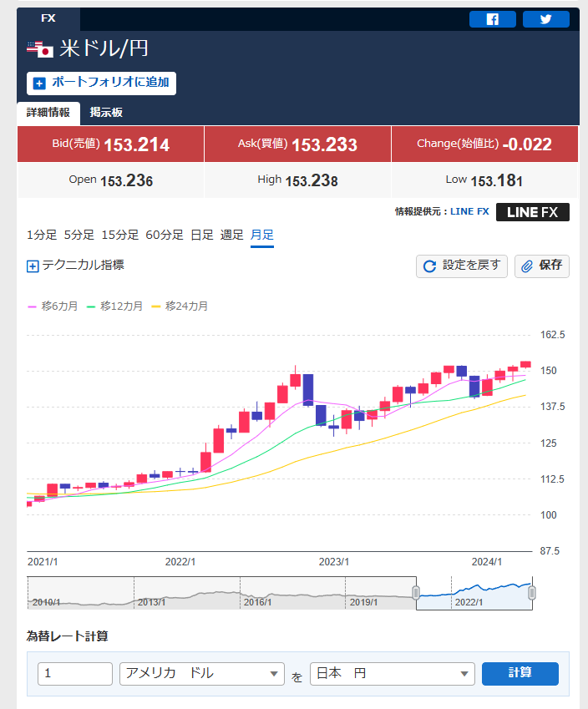Image resolution: width=588 pixels, height=709 pixels.
Task: Switch to the 掲示板 tab
Action: click(106, 113)
